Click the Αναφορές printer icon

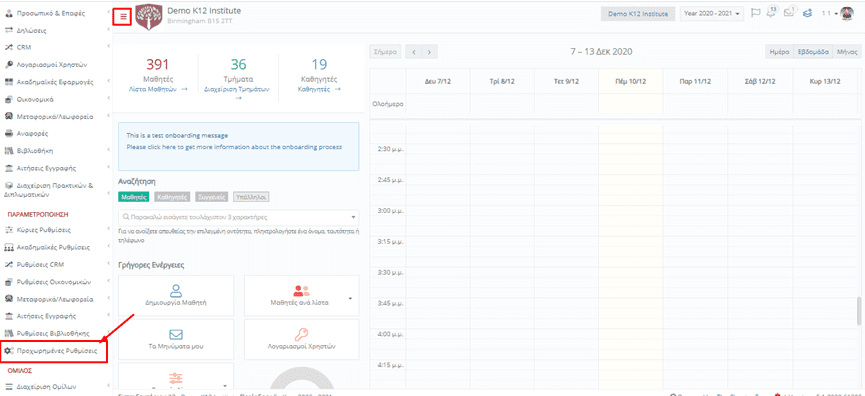click(8, 133)
